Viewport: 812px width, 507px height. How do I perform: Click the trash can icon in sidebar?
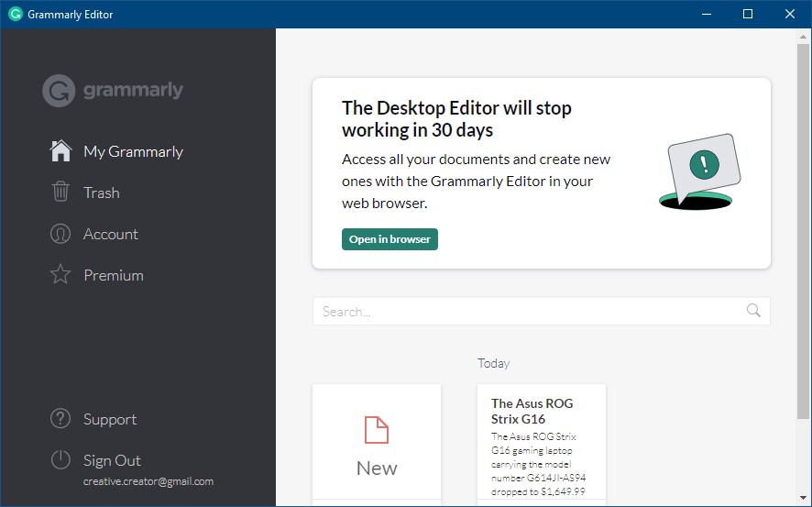60,193
